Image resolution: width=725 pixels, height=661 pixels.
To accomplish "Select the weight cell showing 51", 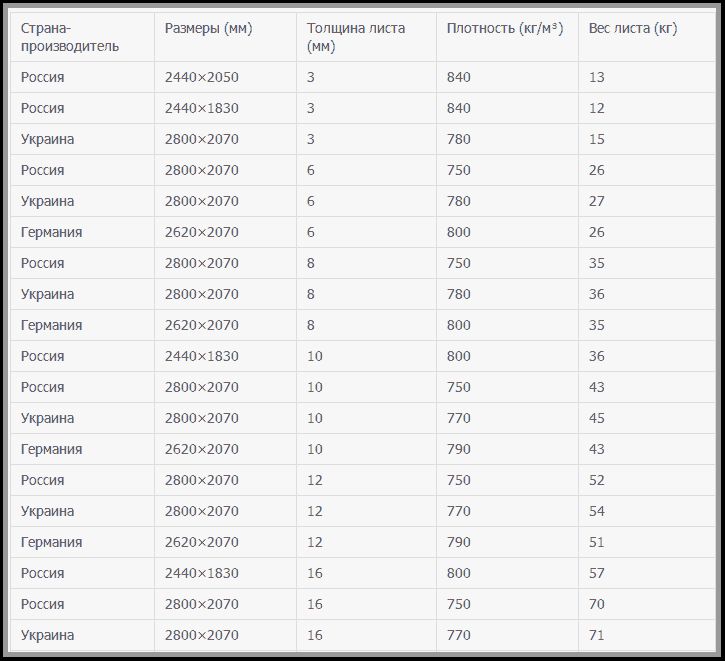I will pos(597,542).
